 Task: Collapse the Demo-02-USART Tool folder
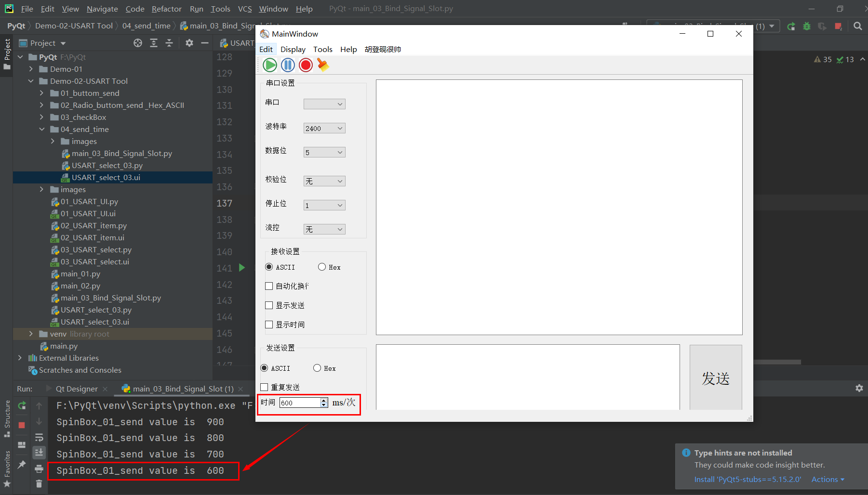[31, 81]
